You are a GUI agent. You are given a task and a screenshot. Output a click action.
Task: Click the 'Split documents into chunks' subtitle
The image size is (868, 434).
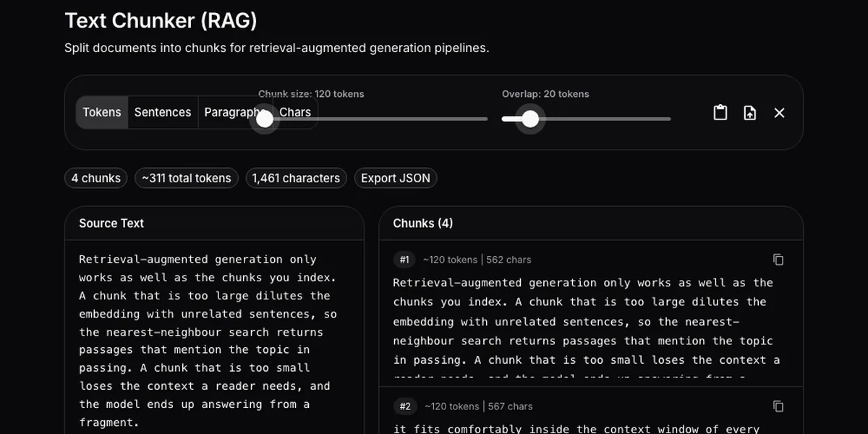276,48
